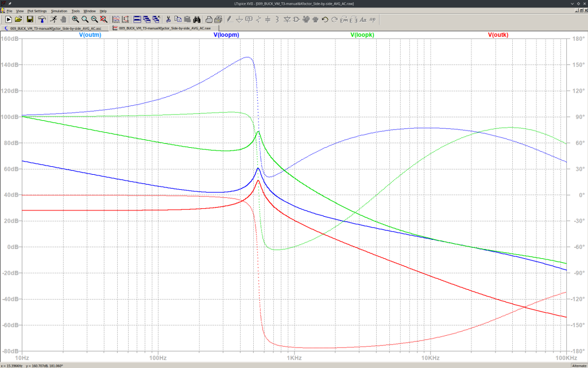Viewport: 588px width, 368px height.
Task: Click the Undo arrow icon
Action: tap(325, 20)
